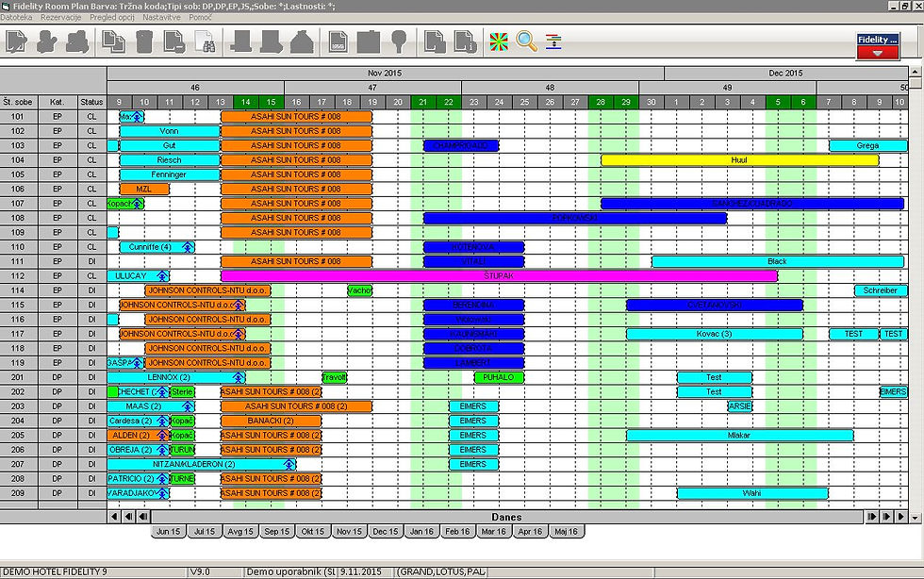The width and height of the screenshot is (924, 579).
Task: Click day 28 header in November
Action: pos(601,102)
